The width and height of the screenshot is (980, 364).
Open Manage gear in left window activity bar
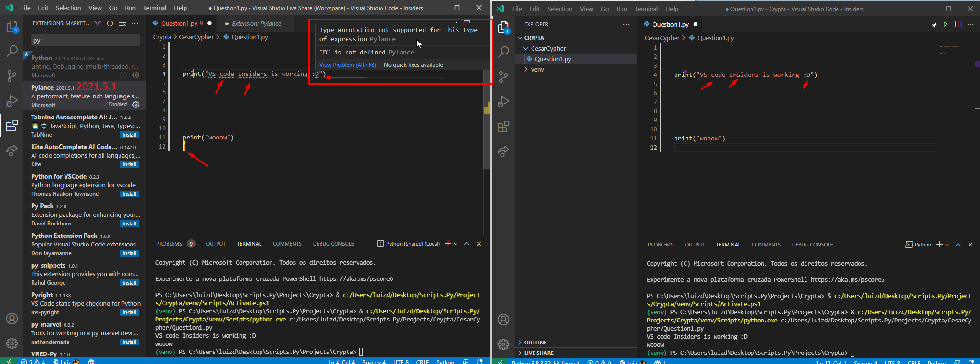12,343
